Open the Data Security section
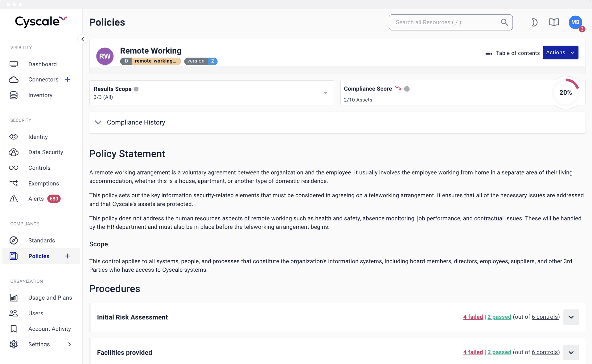592x364 pixels. [46, 152]
